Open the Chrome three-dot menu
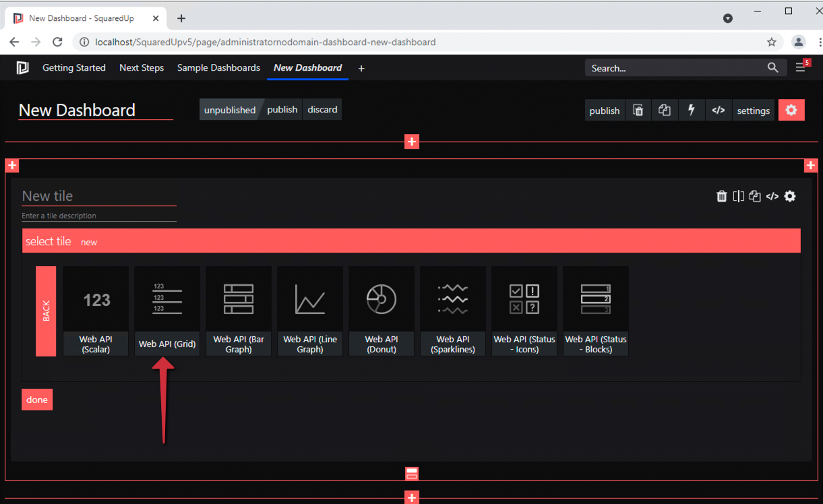This screenshot has width=823, height=504. 819,42
